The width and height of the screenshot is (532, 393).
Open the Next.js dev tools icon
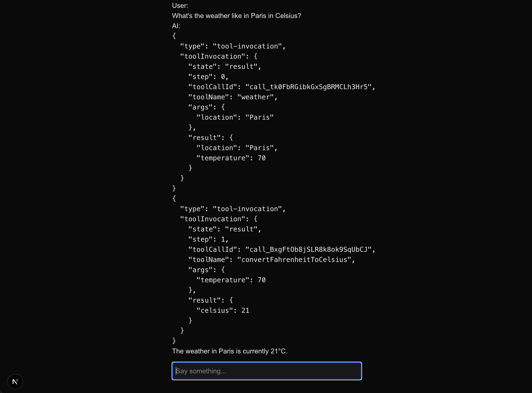(15, 382)
